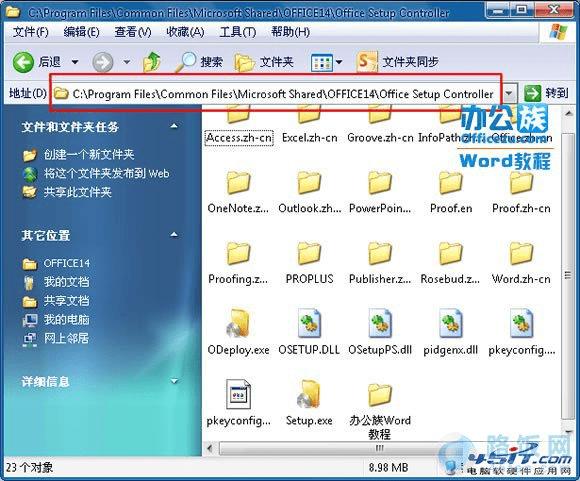Select the pkeyconfig file with gear icon
The height and width of the screenshot is (481, 580).
[522, 332]
